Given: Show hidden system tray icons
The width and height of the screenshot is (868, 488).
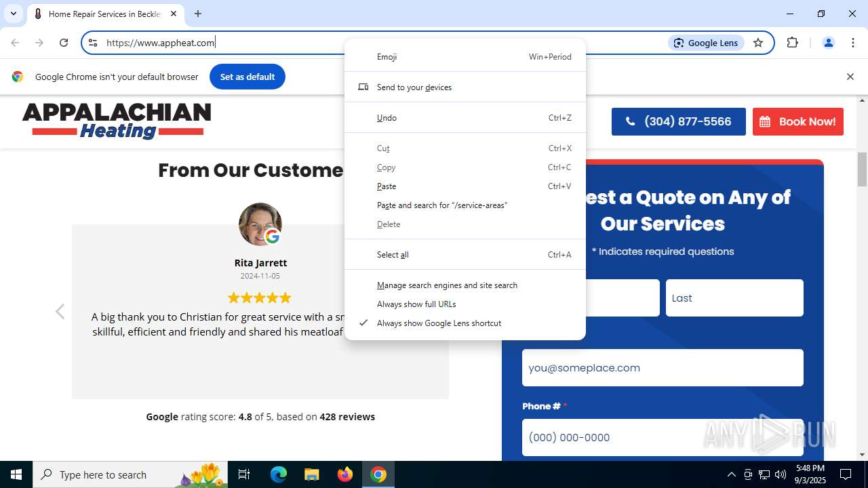Looking at the screenshot, I should [731, 474].
